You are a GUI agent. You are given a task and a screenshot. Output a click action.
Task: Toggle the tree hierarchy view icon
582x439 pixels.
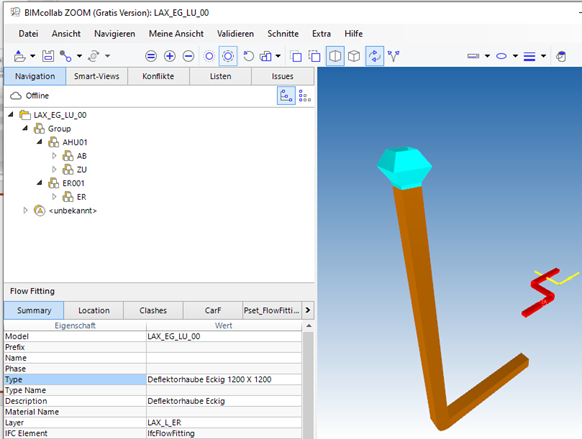click(x=286, y=96)
